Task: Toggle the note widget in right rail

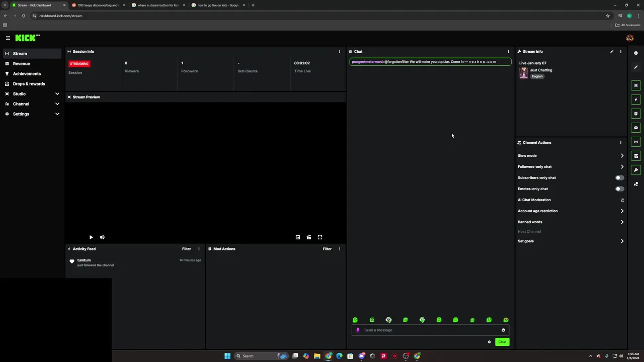Action: tap(636, 114)
